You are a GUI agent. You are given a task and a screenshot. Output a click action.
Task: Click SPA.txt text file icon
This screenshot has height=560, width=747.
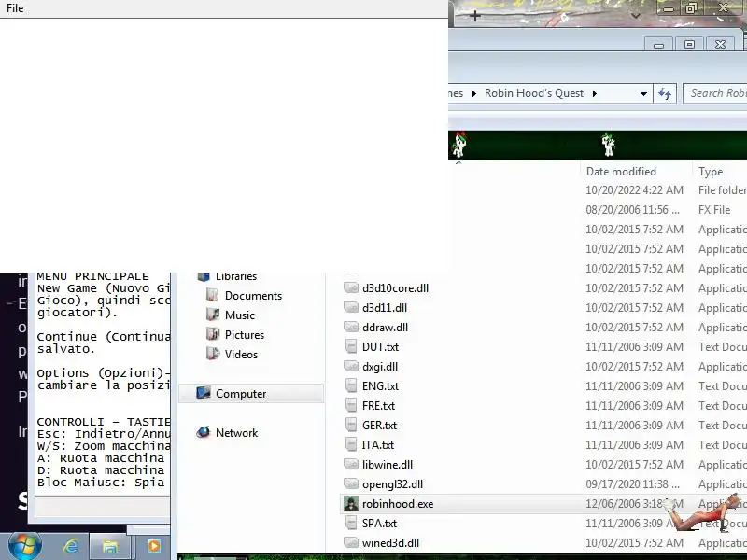tap(351, 523)
